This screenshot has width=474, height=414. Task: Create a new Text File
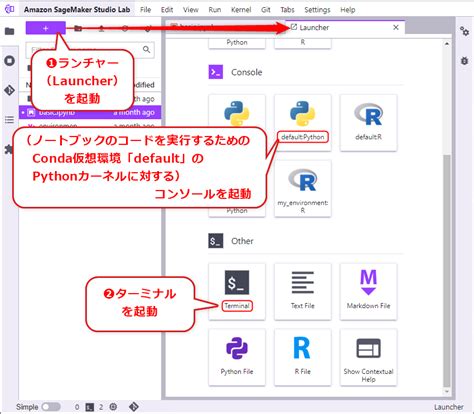(x=302, y=292)
